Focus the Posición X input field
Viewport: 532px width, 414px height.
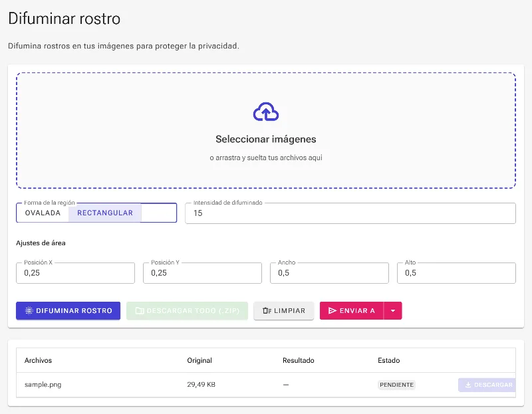(x=75, y=273)
